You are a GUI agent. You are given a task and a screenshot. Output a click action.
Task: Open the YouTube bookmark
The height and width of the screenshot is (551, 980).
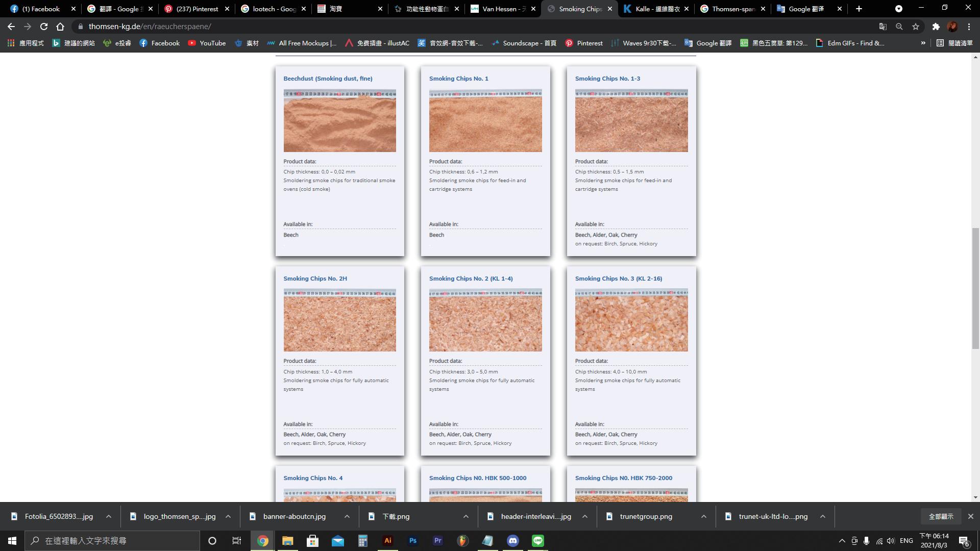coord(207,43)
